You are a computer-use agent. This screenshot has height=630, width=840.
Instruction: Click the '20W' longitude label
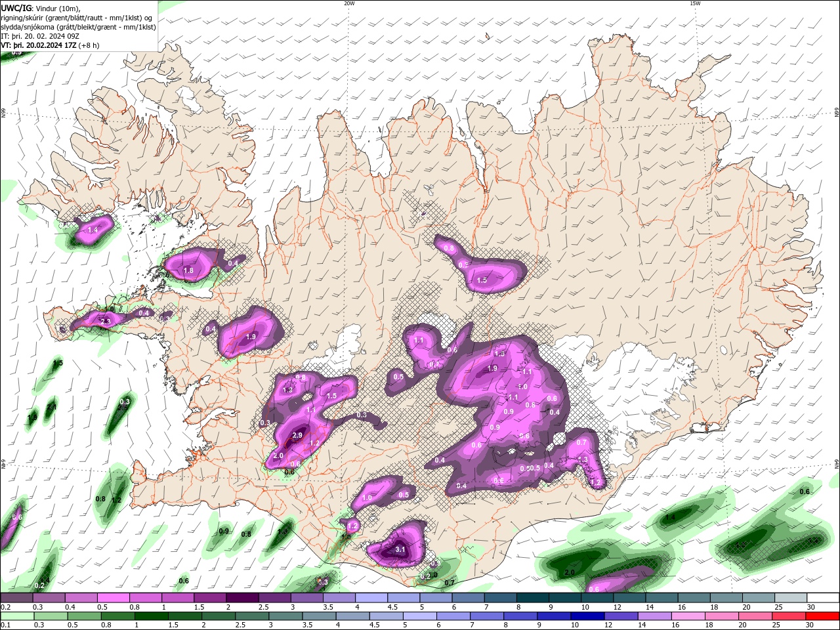tap(349, 3)
